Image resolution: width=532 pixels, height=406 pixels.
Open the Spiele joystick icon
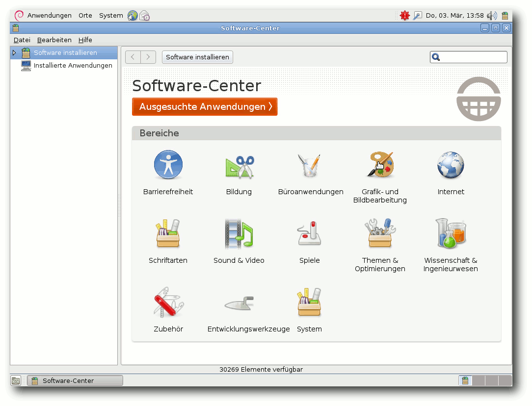click(x=309, y=233)
